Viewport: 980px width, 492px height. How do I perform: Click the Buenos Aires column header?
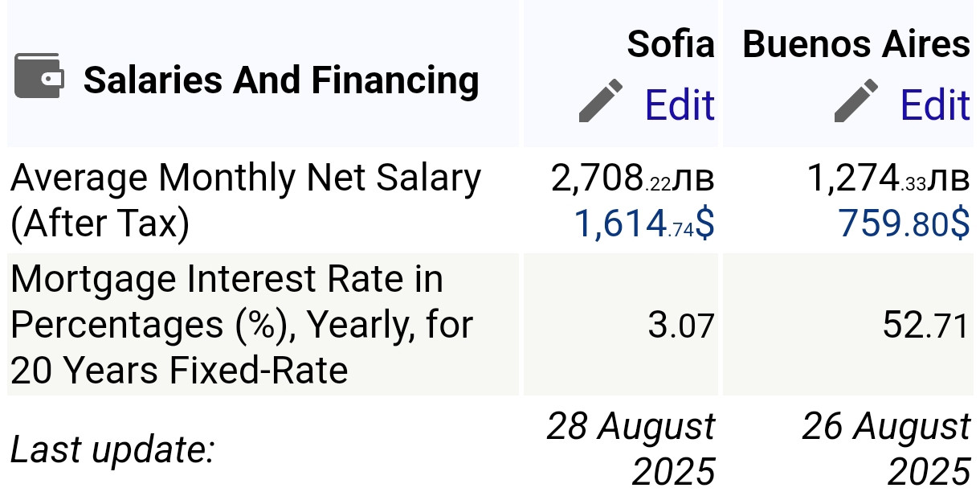click(856, 44)
